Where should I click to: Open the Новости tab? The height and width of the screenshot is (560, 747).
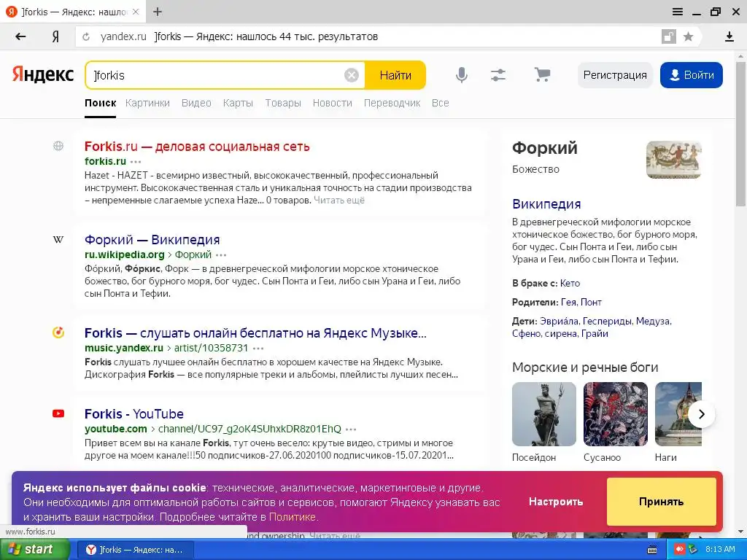click(333, 103)
